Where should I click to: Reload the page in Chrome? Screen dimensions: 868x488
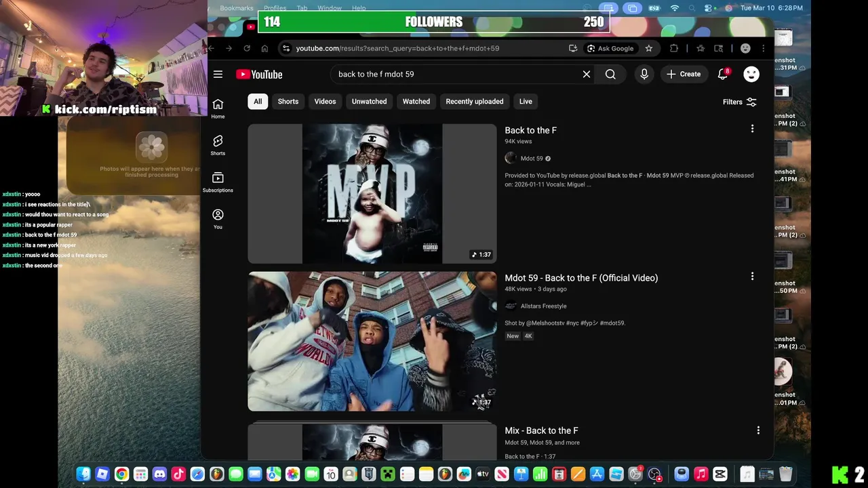pos(247,48)
